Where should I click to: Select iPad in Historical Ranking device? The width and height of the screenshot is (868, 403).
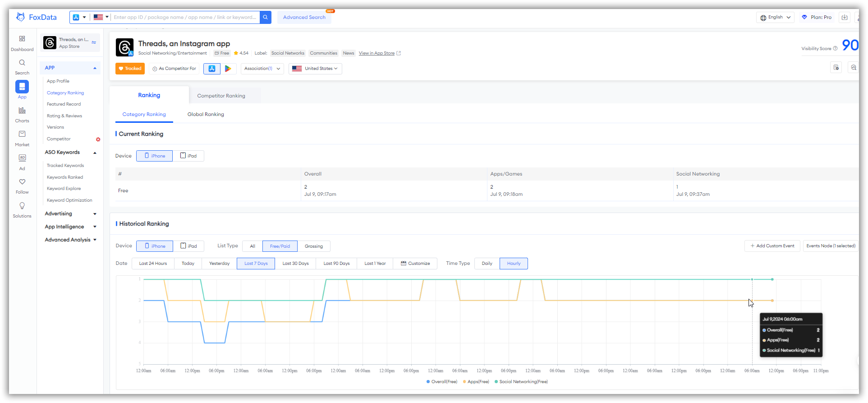188,246
